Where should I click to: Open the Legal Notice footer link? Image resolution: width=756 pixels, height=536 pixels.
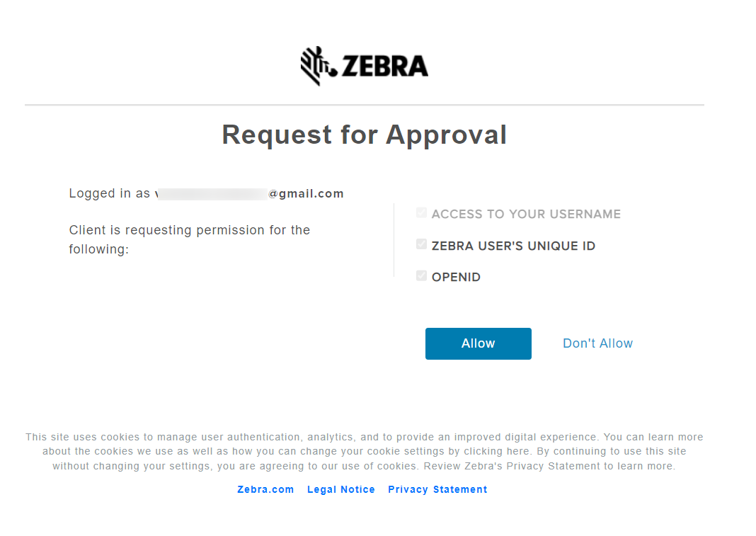(341, 489)
